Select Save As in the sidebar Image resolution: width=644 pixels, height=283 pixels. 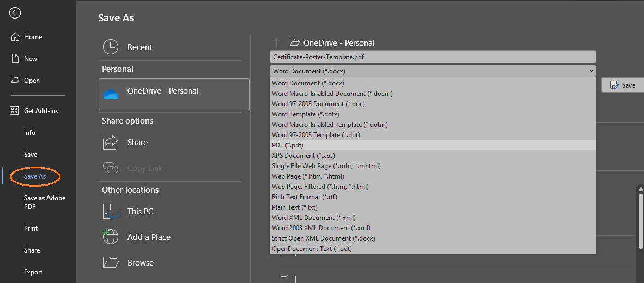point(35,176)
